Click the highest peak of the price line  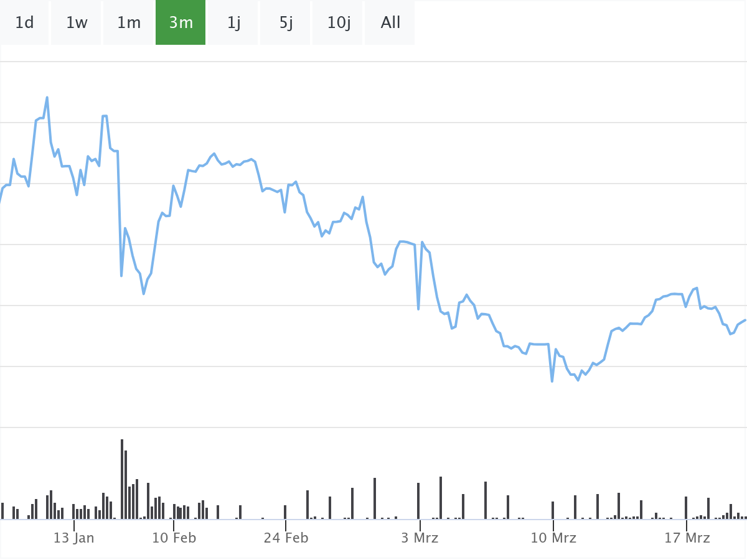47,98
